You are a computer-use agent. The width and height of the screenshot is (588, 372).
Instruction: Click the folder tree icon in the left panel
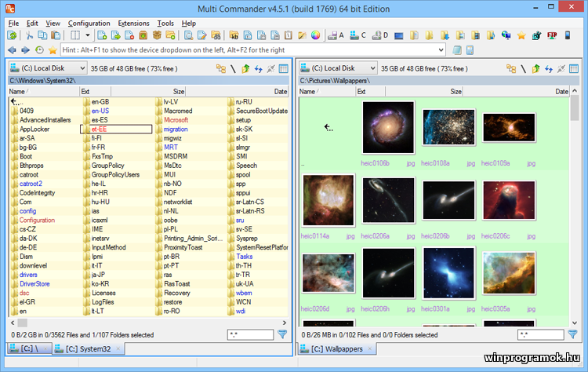tap(221, 69)
